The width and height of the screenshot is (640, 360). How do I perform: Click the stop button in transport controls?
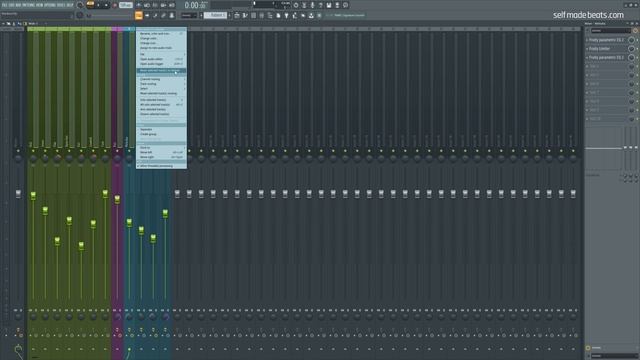click(107, 5)
